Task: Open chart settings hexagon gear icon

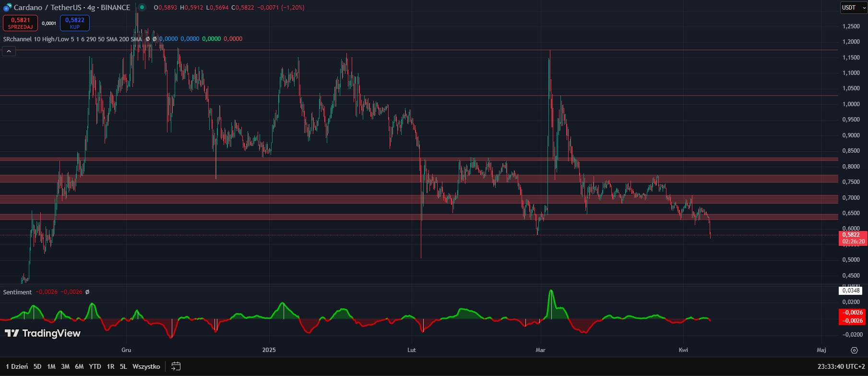Action: [x=854, y=350]
